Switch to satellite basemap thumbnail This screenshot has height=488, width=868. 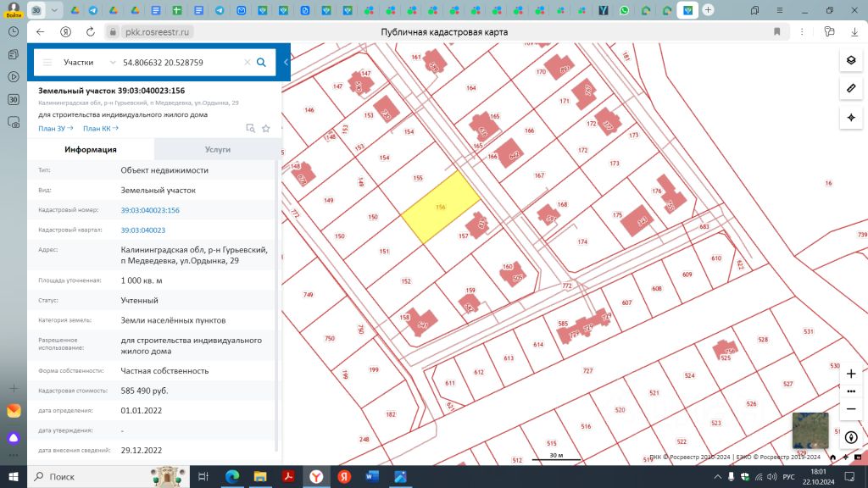tap(810, 430)
